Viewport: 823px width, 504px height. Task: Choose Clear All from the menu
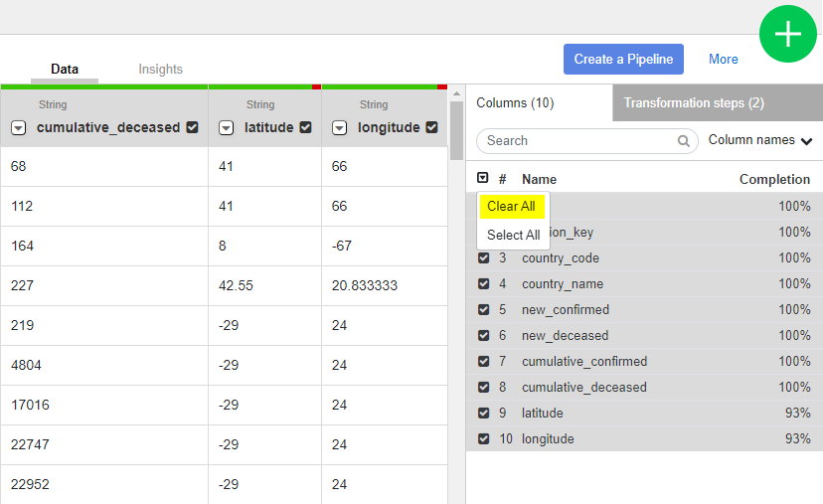pos(511,207)
